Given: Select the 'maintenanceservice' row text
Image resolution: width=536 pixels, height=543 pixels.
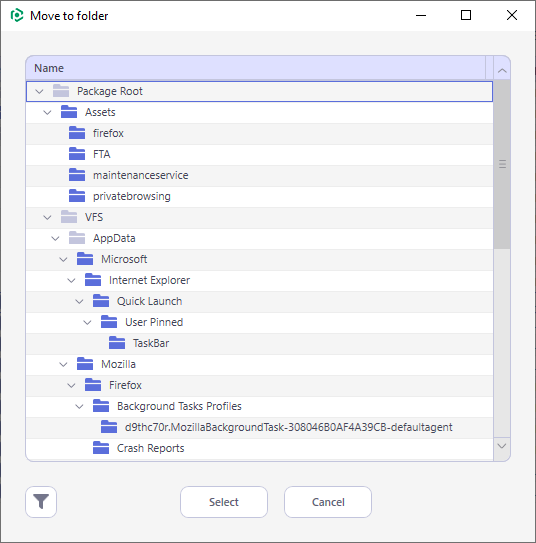Looking at the screenshot, I should 141,175.
